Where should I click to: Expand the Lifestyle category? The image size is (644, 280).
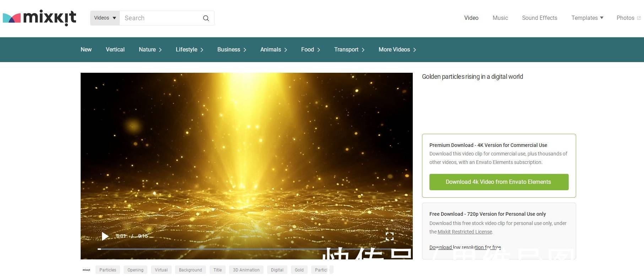coord(189,50)
